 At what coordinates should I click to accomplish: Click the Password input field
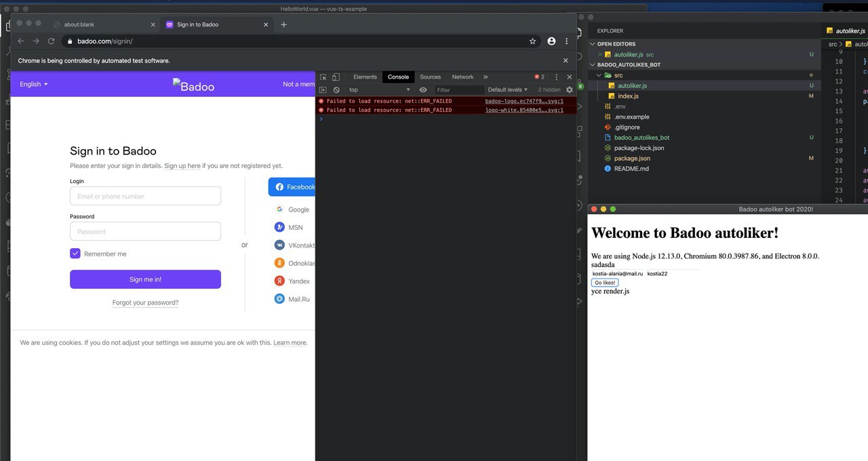pos(145,231)
